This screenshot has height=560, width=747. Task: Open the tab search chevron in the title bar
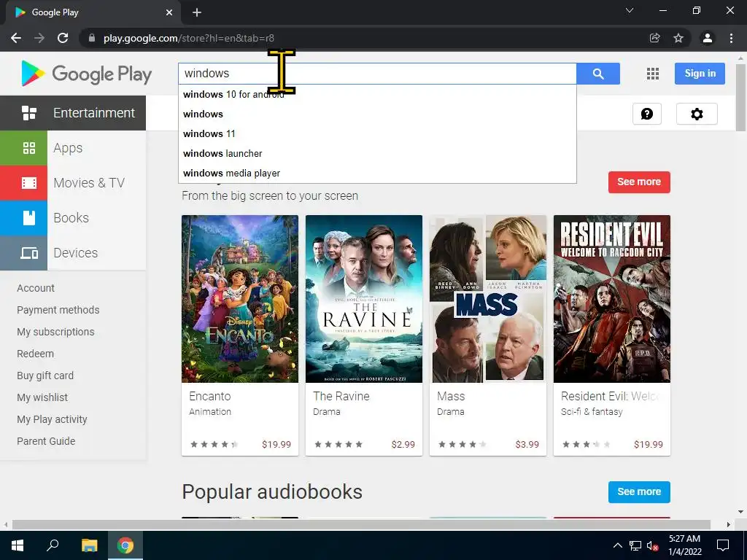630,10
